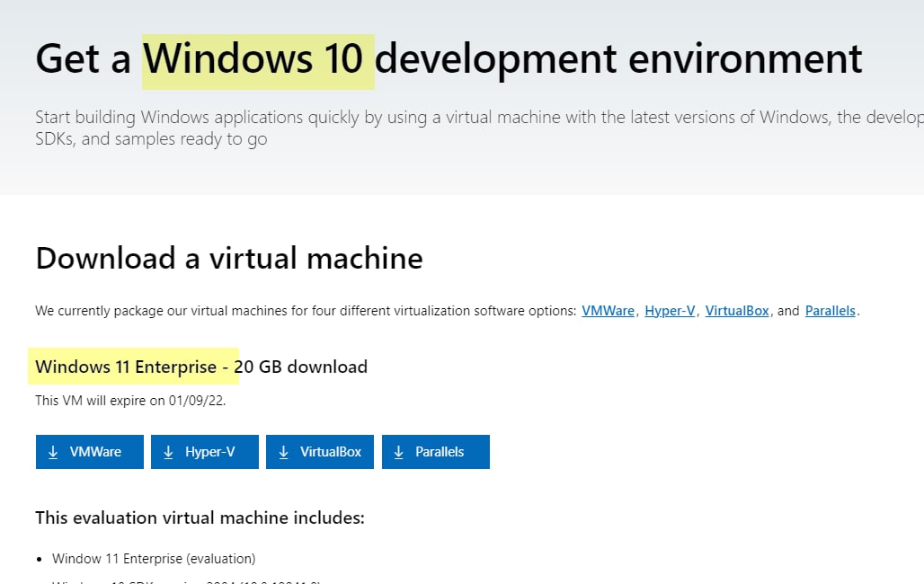
Task: Open the VMWare hyperlink in paragraph
Action: coord(608,311)
